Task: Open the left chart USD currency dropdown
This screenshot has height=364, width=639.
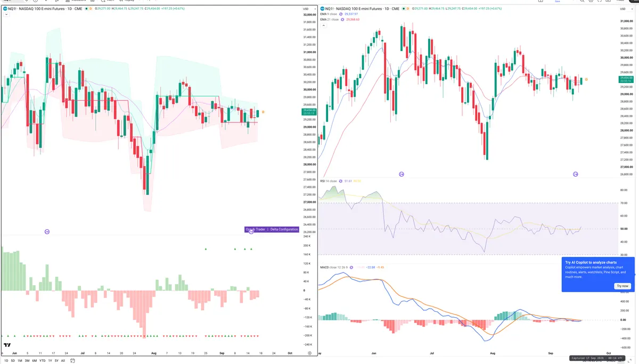Action: [x=309, y=9]
